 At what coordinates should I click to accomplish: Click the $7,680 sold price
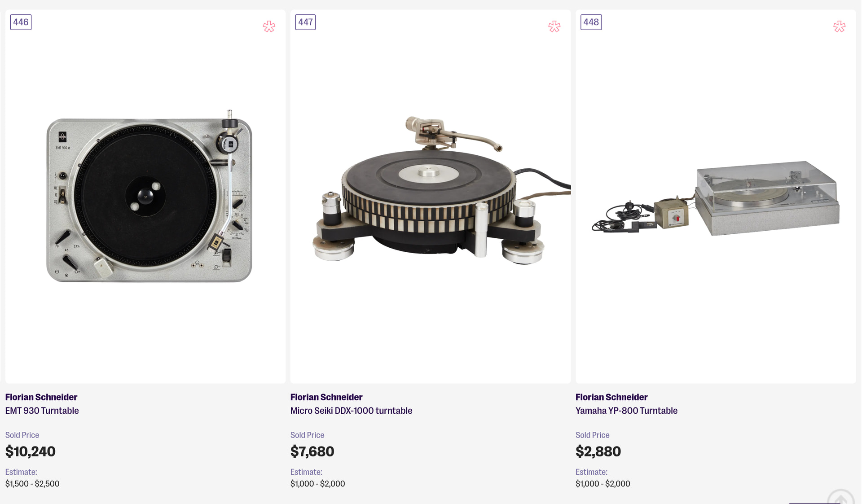click(x=312, y=451)
